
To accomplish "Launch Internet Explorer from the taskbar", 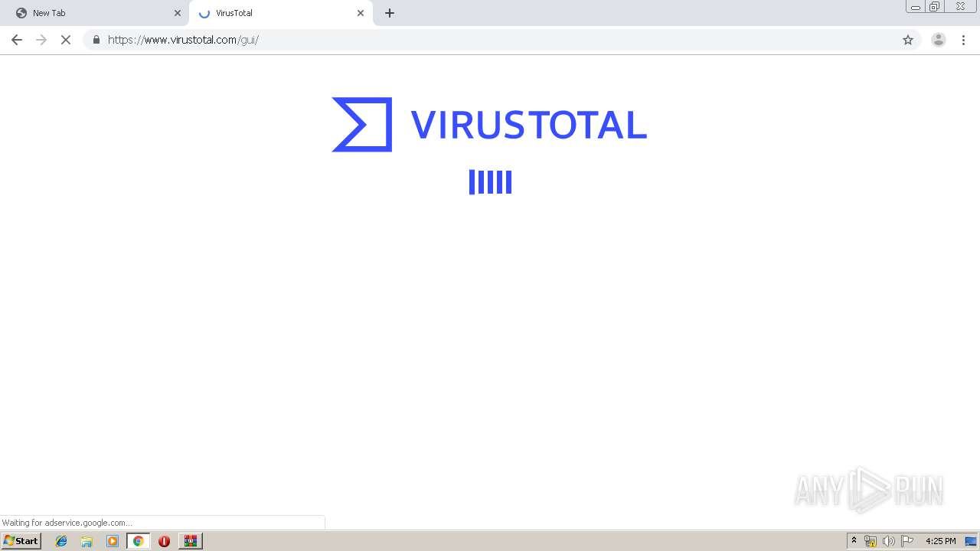I will pyautogui.click(x=61, y=541).
